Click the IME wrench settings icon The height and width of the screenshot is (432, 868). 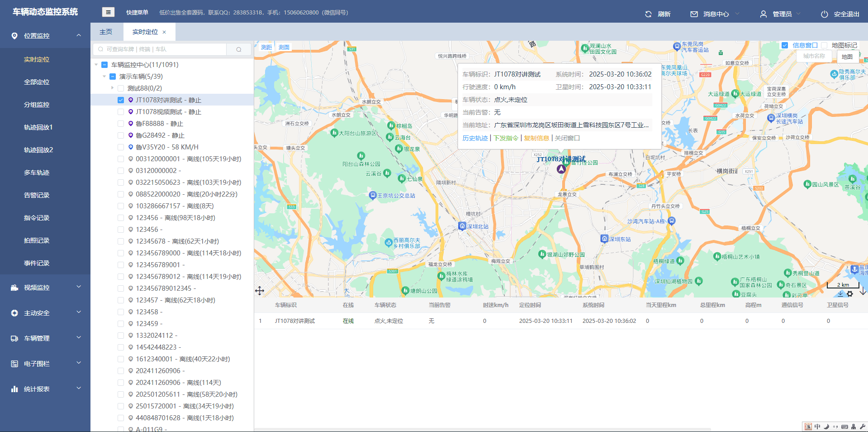(863, 427)
